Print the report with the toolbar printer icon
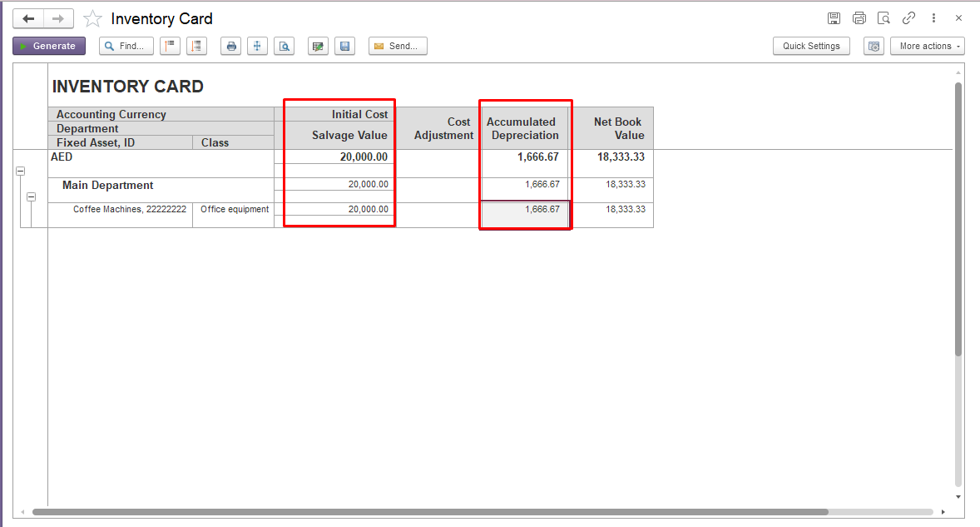This screenshot has height=527, width=980. (231, 46)
